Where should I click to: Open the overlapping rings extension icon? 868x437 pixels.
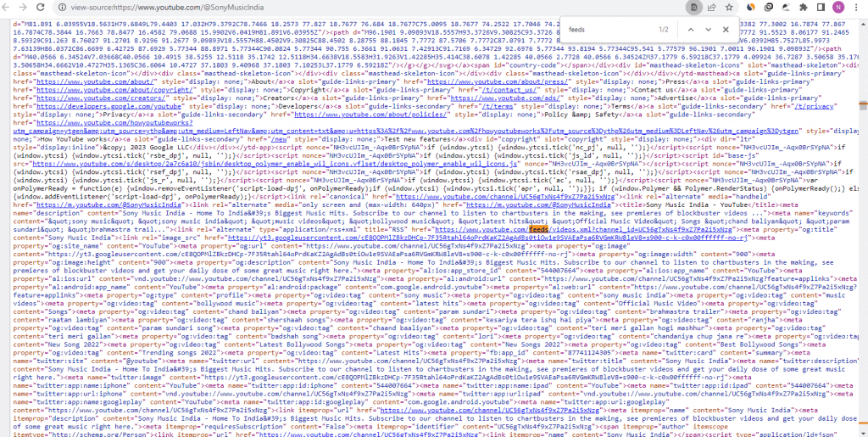coord(768,8)
